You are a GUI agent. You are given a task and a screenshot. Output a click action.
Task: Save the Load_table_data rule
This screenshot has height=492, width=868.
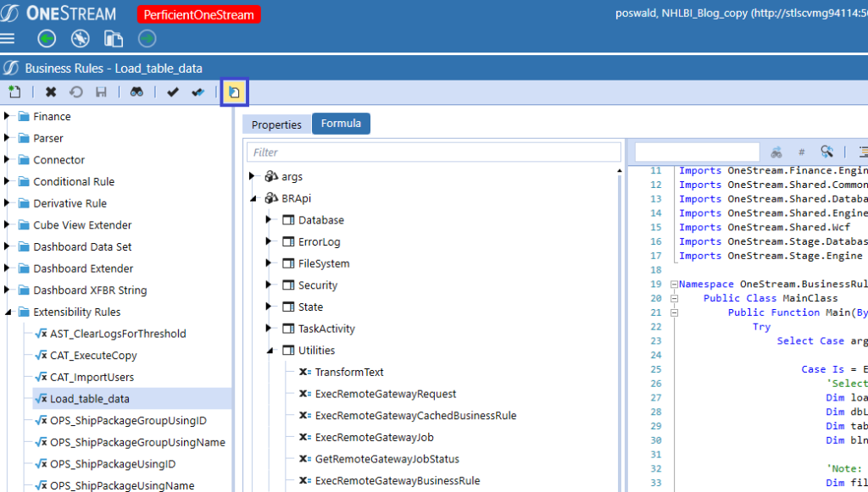(x=102, y=91)
